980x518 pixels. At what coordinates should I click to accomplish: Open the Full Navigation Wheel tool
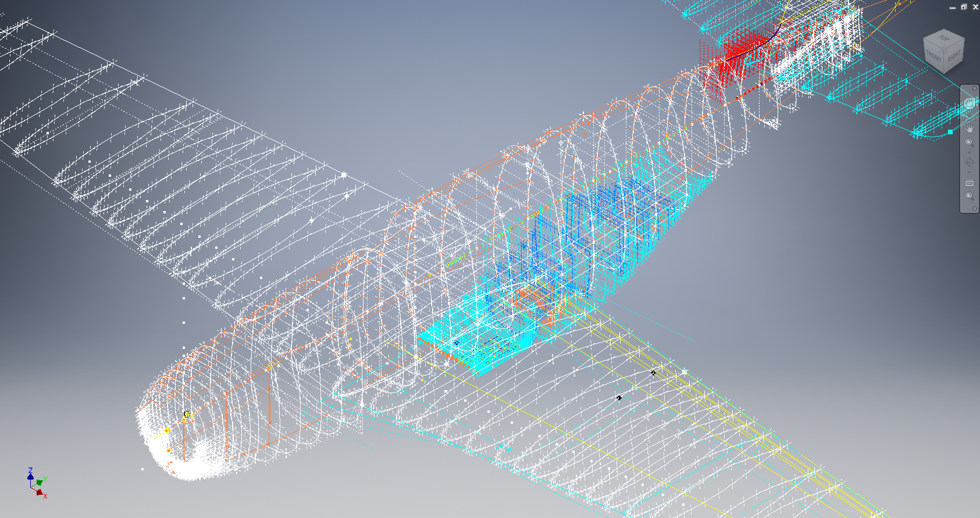tap(969, 103)
